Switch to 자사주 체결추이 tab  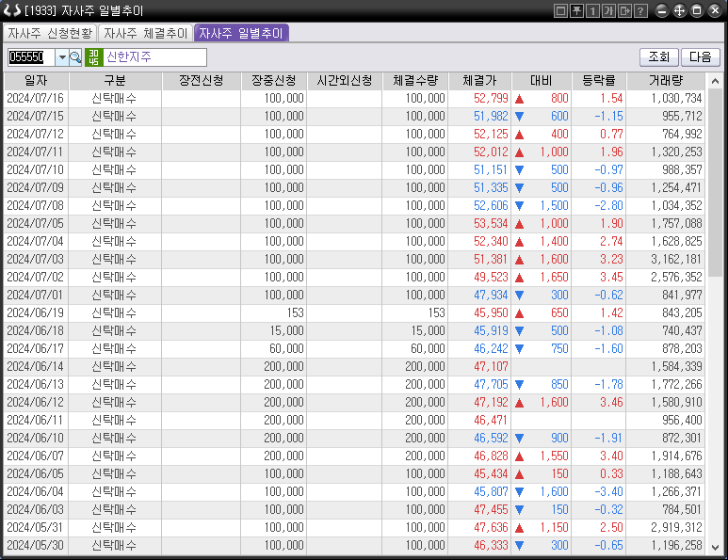[x=146, y=33]
